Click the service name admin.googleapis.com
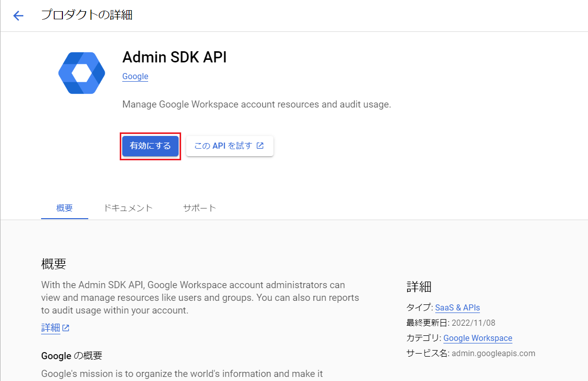The width and height of the screenshot is (588, 381). [493, 353]
